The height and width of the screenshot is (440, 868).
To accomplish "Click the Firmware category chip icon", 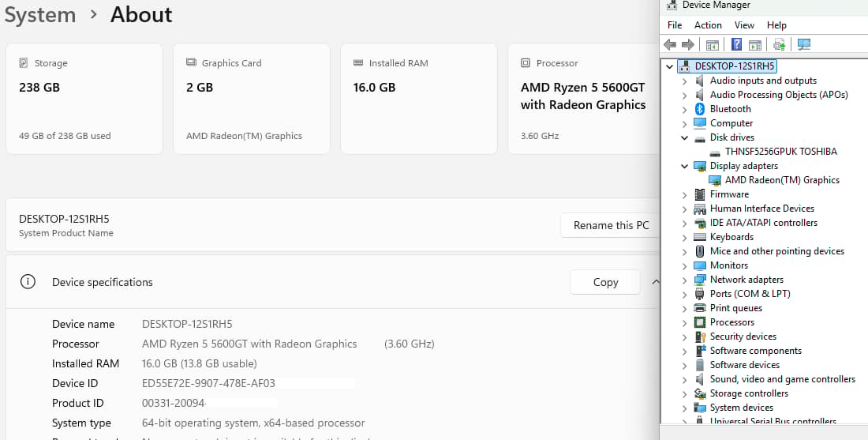I will click(700, 194).
